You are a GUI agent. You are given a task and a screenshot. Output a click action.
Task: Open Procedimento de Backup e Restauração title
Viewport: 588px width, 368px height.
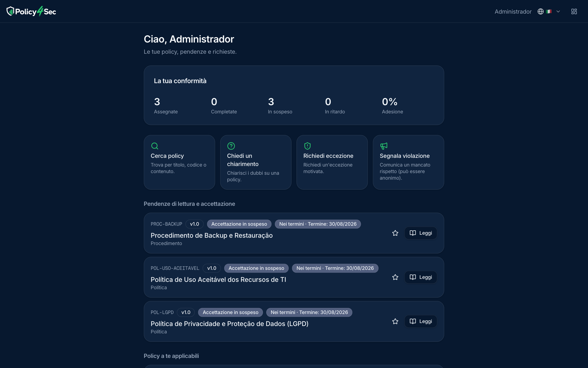pos(212,236)
